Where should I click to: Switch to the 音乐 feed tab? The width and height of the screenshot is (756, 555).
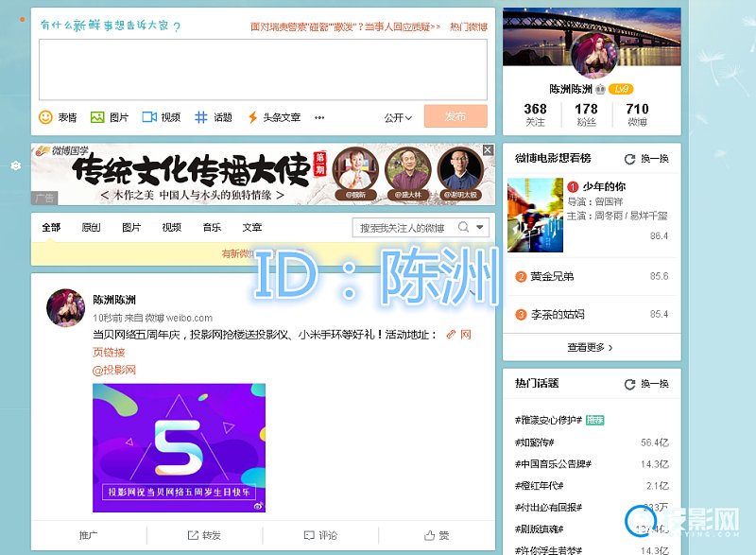212,227
